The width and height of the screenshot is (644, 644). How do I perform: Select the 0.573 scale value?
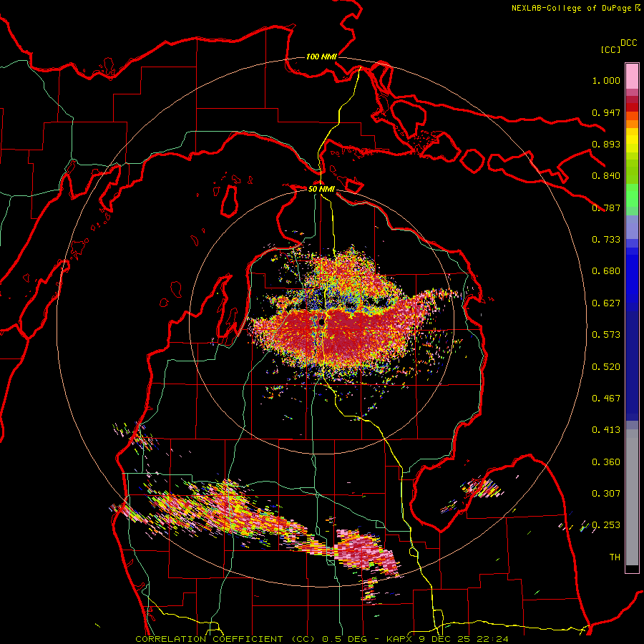pos(606,335)
